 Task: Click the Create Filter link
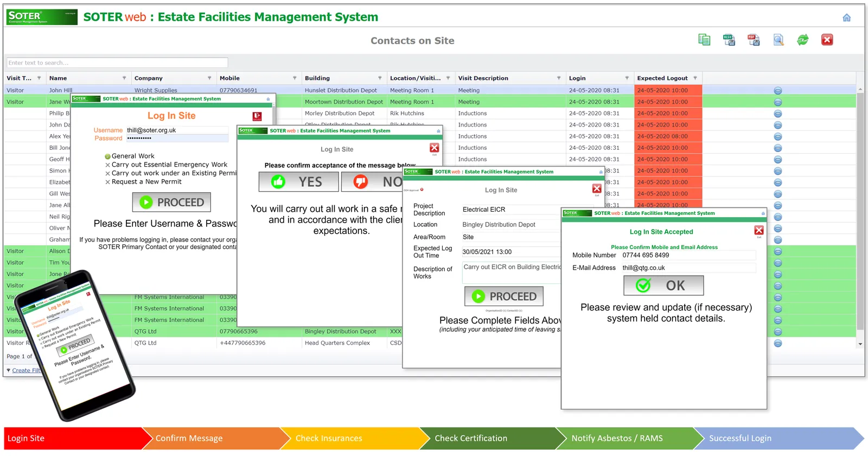(x=26, y=371)
